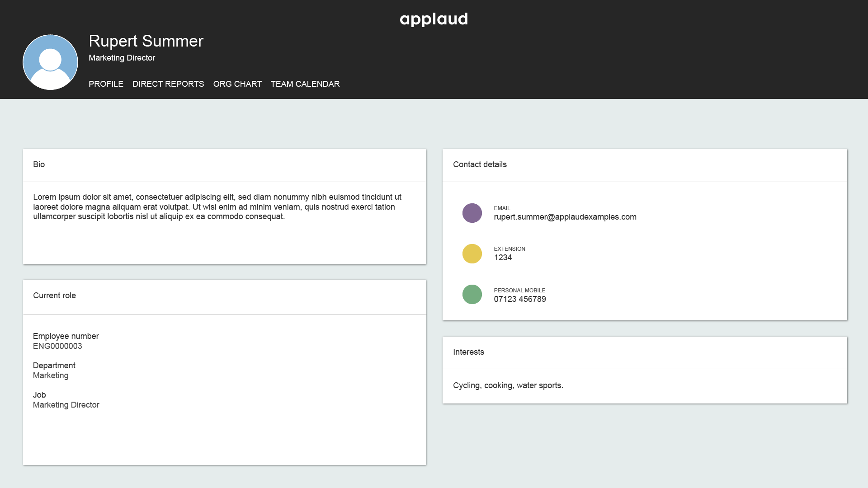
Task: Click the Bio card heading
Action: (x=39, y=164)
